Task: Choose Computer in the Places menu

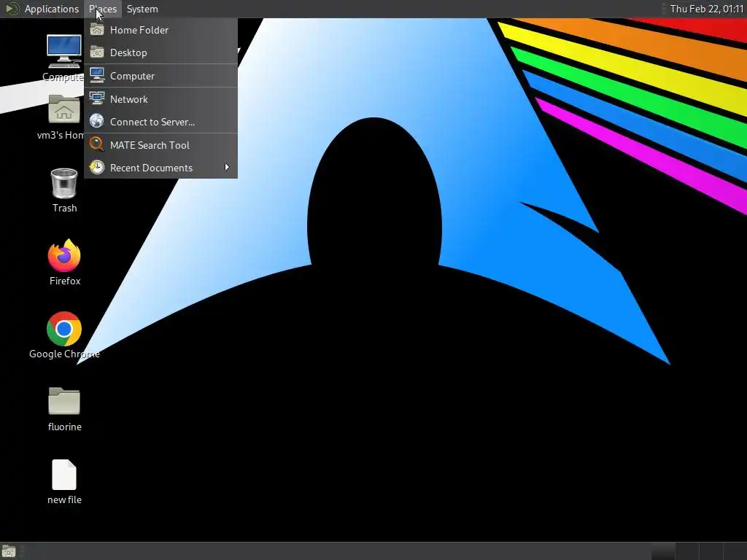Action: coord(161,76)
